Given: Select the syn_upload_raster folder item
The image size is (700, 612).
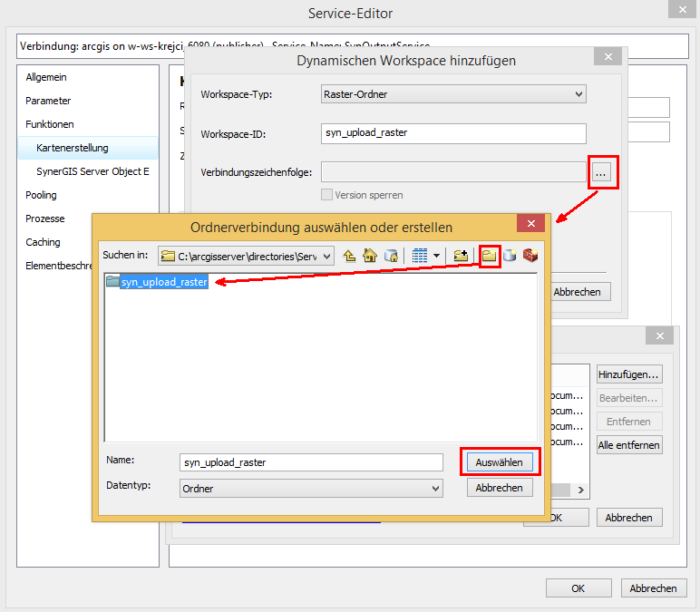Looking at the screenshot, I should tap(163, 282).
